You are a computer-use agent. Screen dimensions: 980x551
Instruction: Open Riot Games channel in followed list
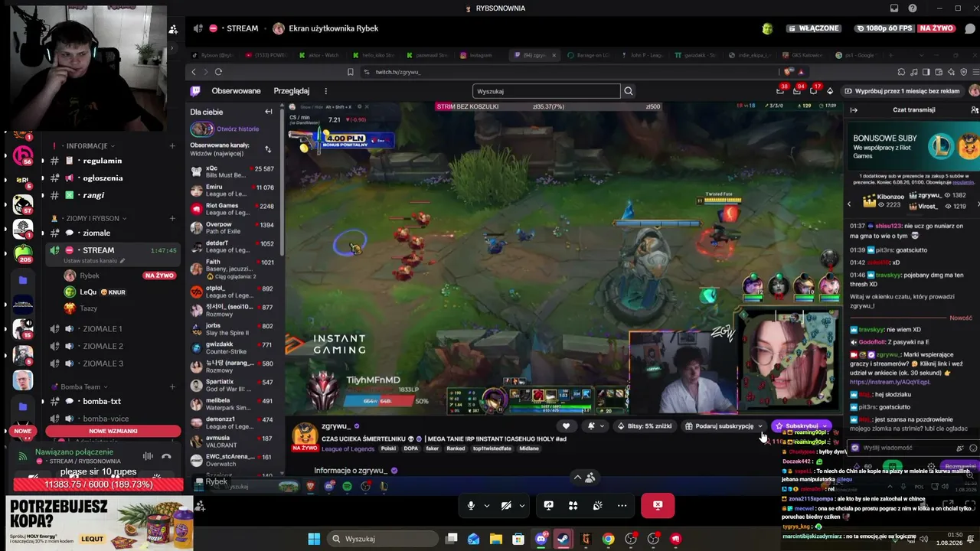(233, 209)
